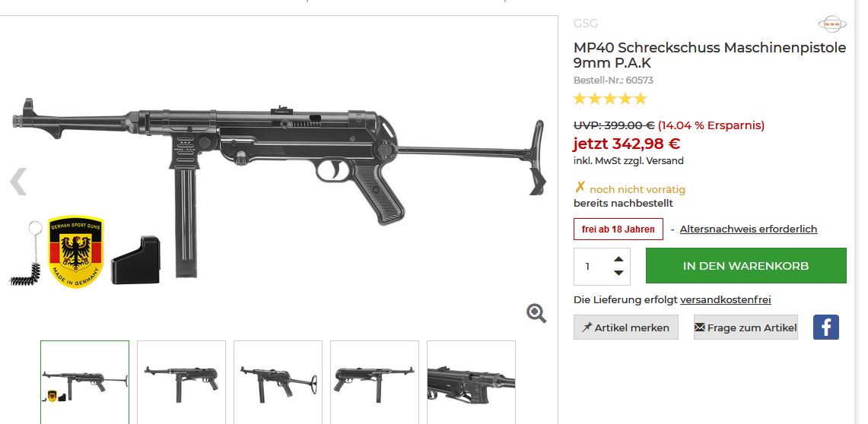Click the German Sport Guns badge
Screen dimensions: 868x424
coord(75,252)
